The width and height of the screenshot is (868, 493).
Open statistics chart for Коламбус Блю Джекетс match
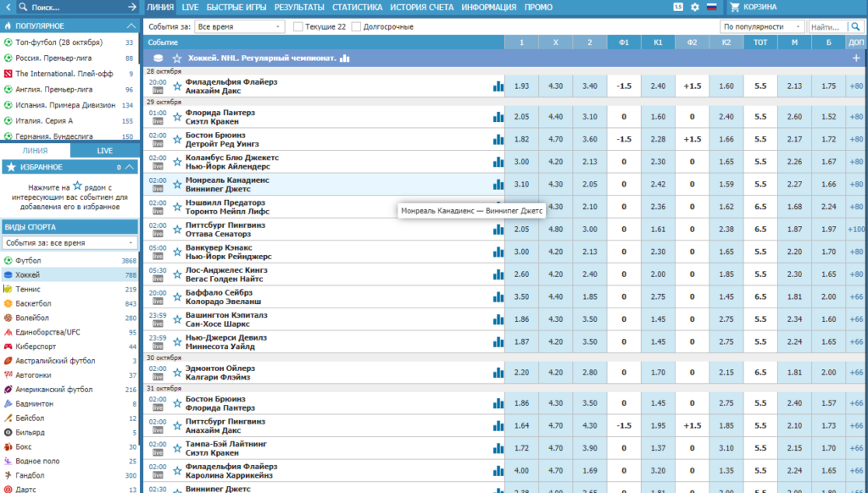pos(498,162)
